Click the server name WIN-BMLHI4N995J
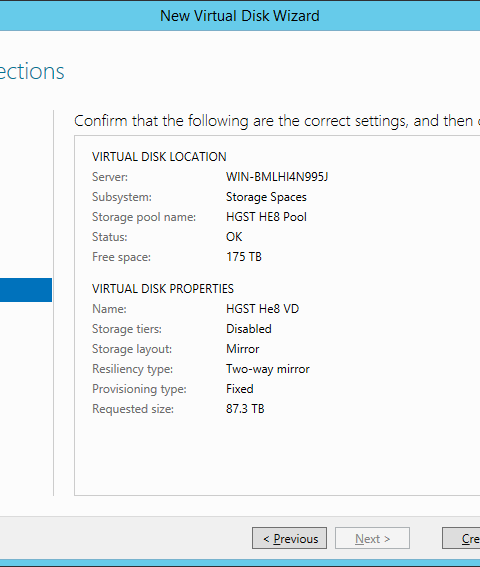 [x=277, y=177]
